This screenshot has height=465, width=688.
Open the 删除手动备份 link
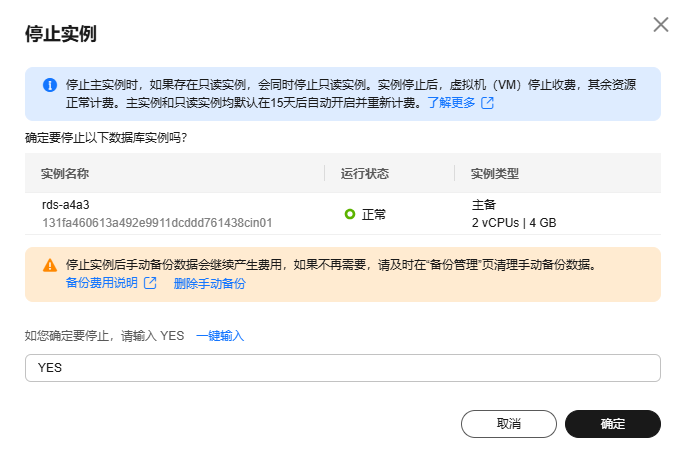(x=209, y=283)
